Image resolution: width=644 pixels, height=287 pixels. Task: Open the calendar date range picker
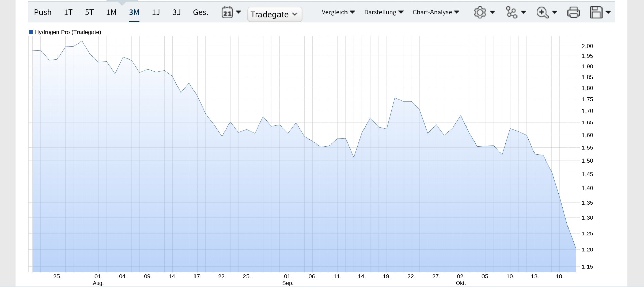(x=227, y=13)
